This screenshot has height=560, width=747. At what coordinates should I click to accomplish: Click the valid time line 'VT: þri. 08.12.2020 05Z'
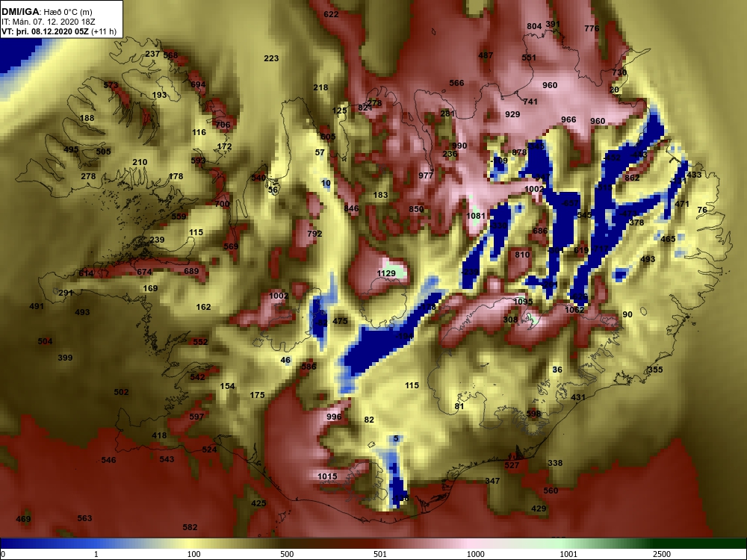pyautogui.click(x=46, y=31)
